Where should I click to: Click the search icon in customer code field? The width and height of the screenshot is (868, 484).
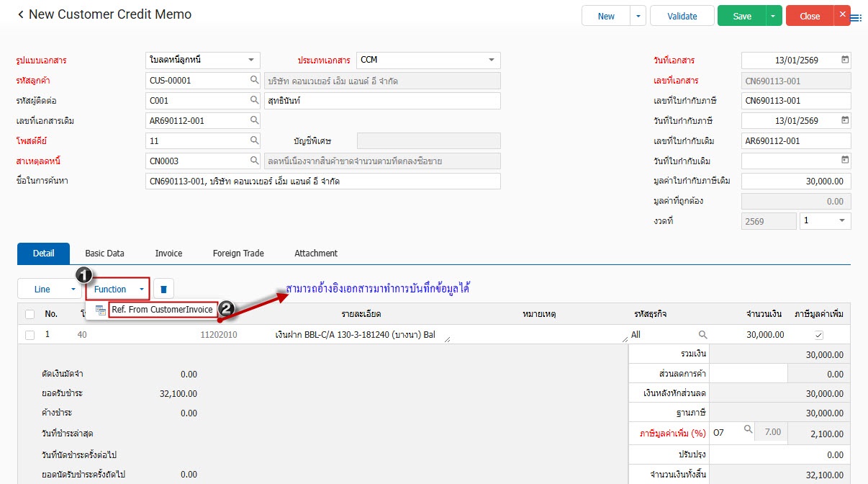(x=254, y=81)
